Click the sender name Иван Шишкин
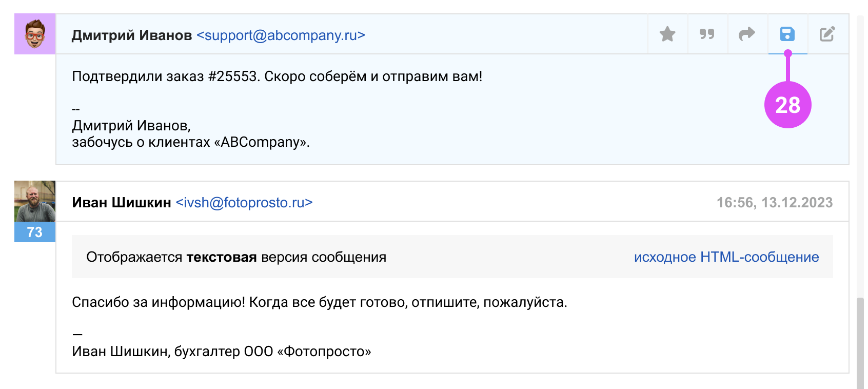Image resolution: width=868 pixels, height=389 pixels. click(x=122, y=203)
